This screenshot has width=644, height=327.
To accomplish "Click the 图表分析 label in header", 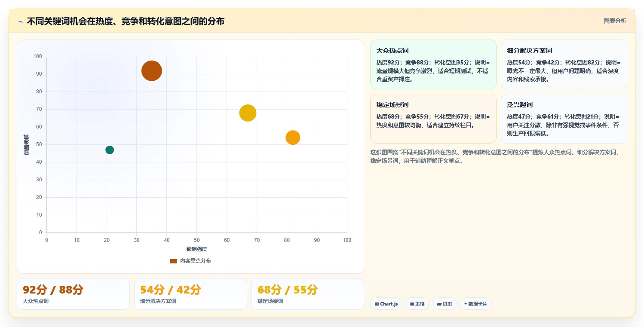I will 615,21.
